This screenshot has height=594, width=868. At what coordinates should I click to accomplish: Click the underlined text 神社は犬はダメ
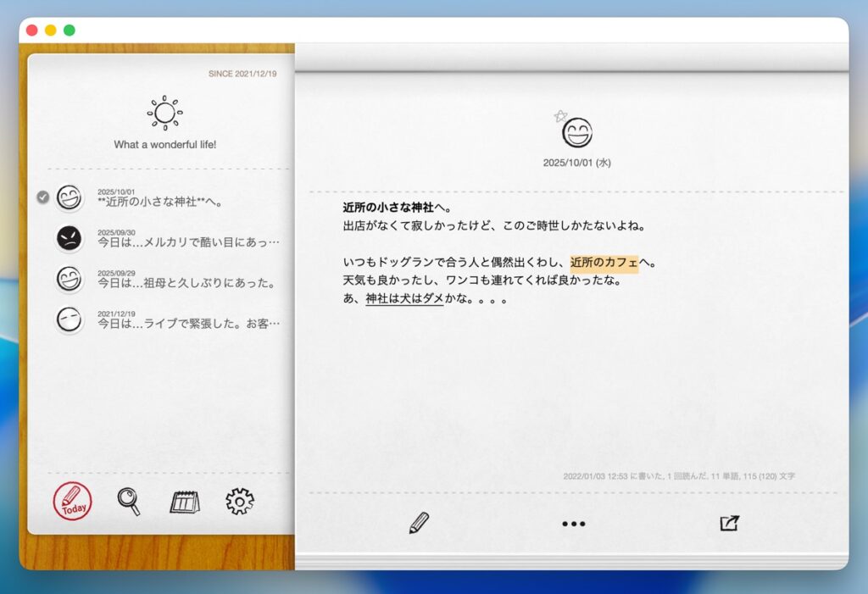(404, 299)
